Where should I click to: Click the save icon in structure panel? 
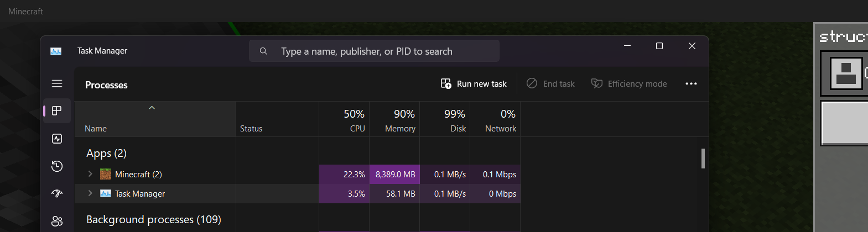click(846, 73)
